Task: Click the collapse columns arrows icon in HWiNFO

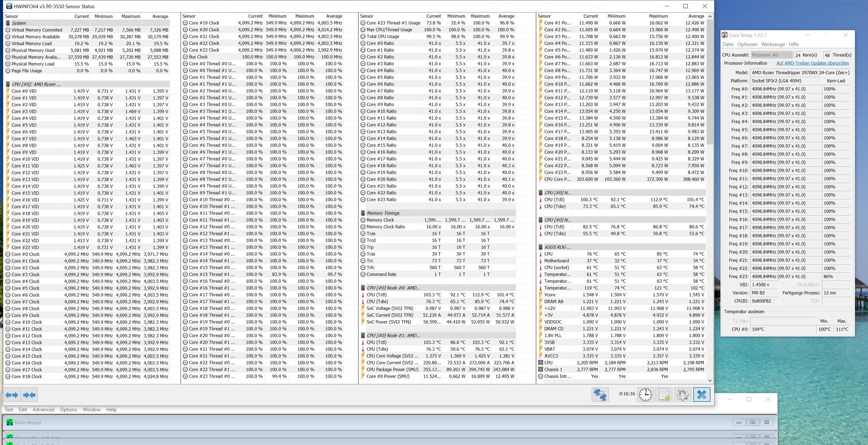Action: 29,395
